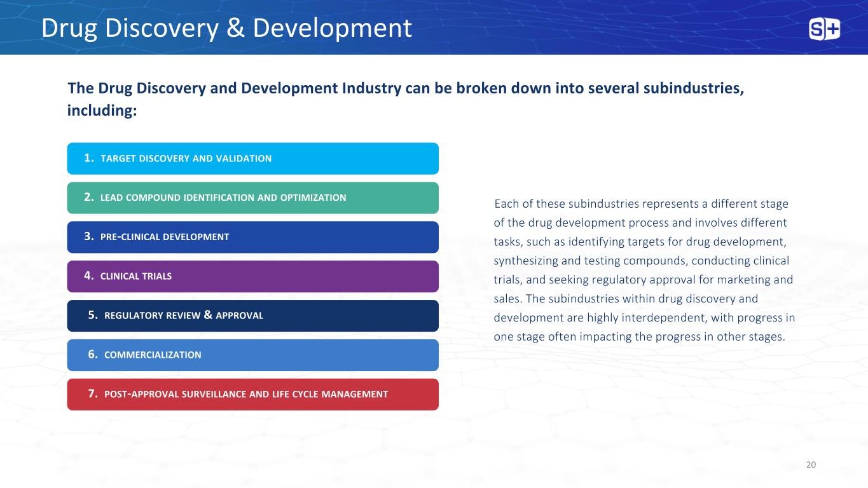Open the Pre-Clinical Development bar
This screenshot has height=488, width=868.
(x=252, y=237)
